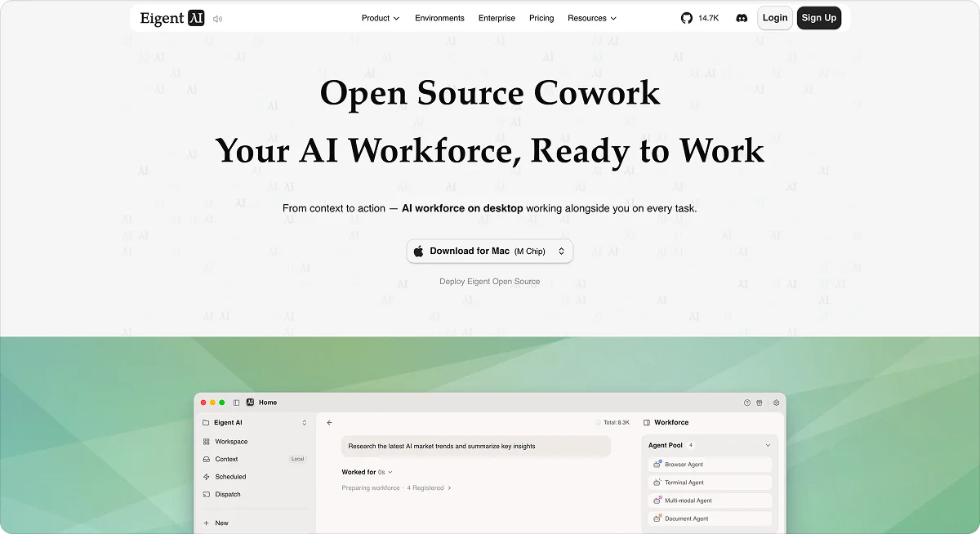This screenshot has height=534, width=980.
Task: Open the help question-mark icon in preview
Action: 746,403
